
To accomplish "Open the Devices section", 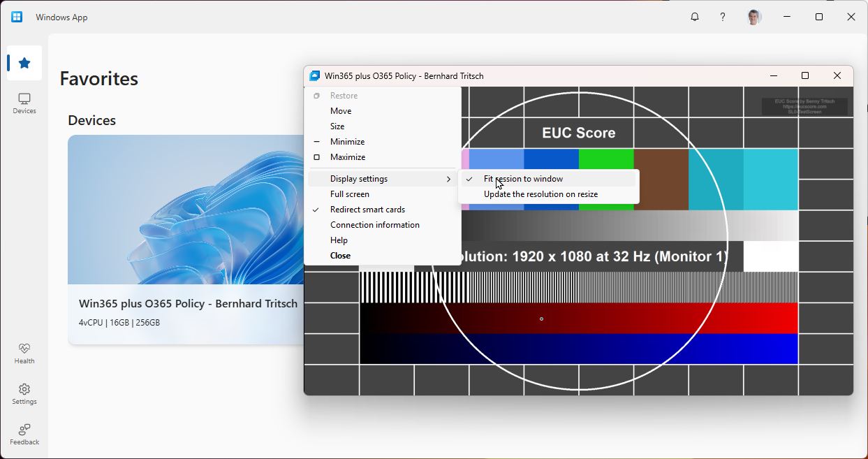I will pos(24,103).
